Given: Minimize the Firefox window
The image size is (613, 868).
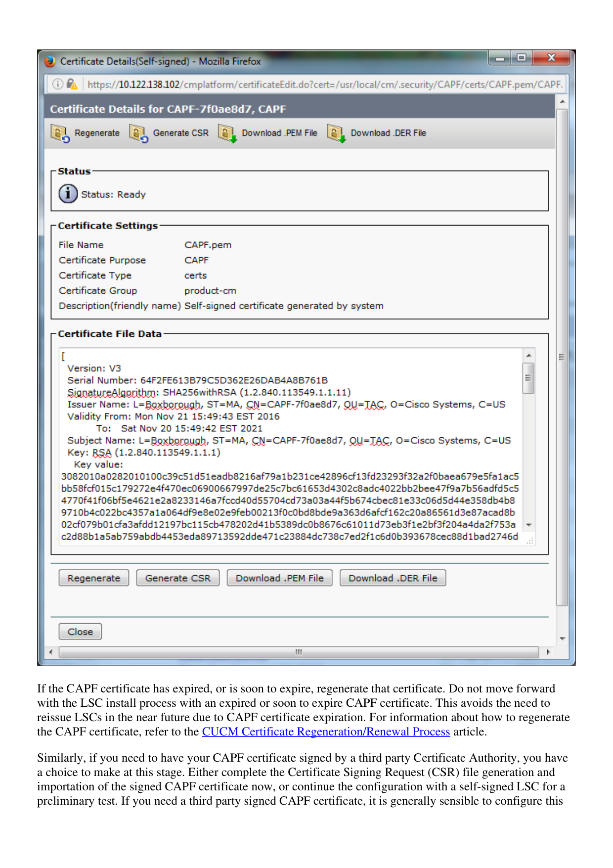Looking at the screenshot, I should [500, 58].
